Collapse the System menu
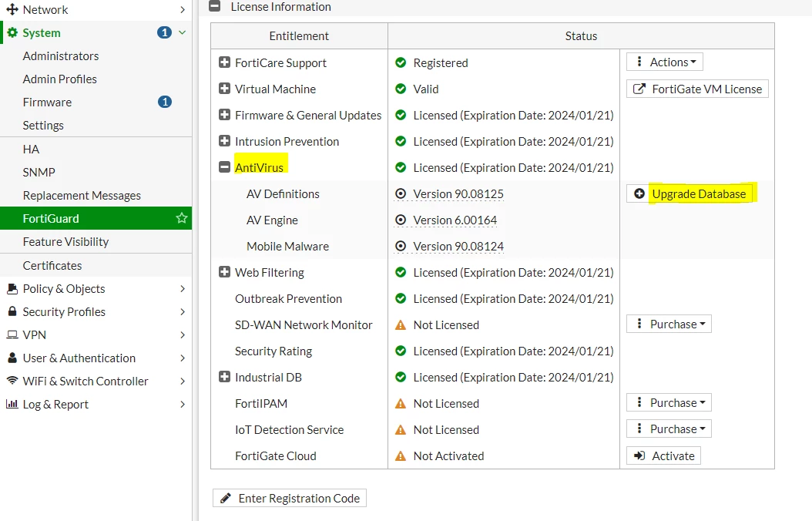The width and height of the screenshot is (812, 521). 96,32
